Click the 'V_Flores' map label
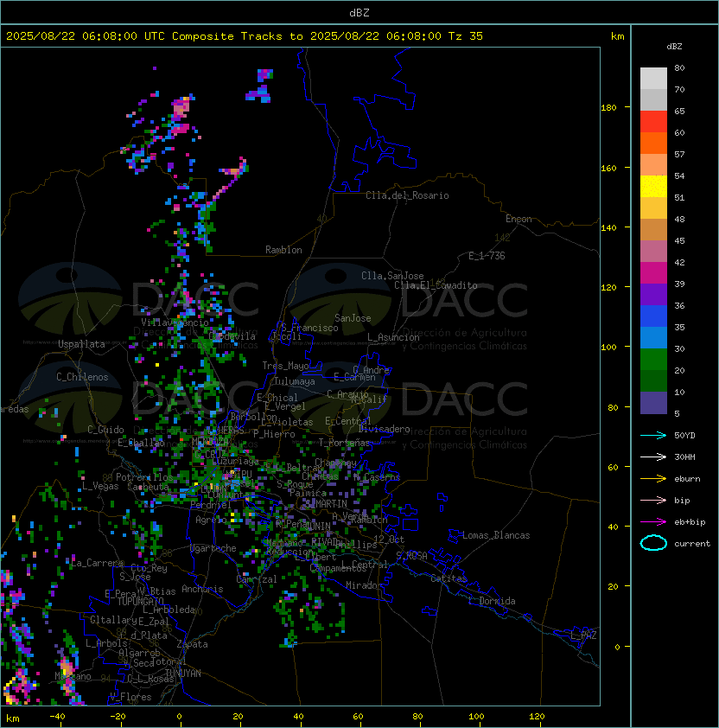This screenshot has width=719, height=728. pyautogui.click(x=130, y=697)
